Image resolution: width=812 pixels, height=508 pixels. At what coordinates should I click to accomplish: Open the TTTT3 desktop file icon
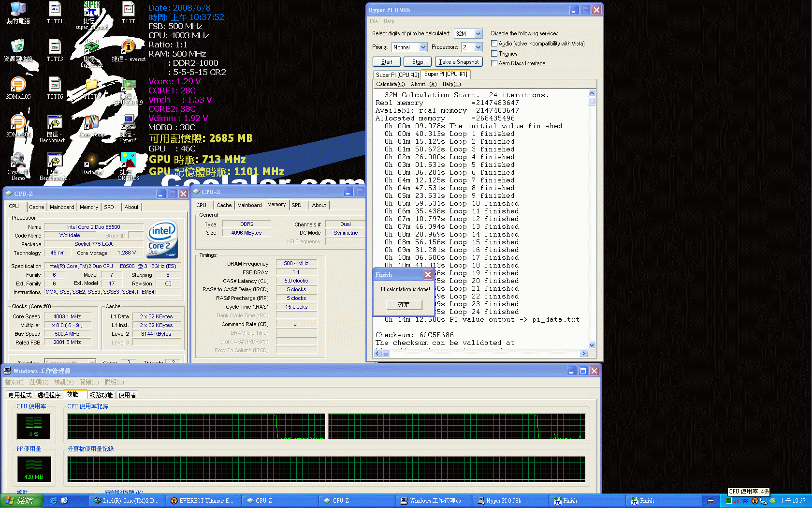pyautogui.click(x=55, y=50)
